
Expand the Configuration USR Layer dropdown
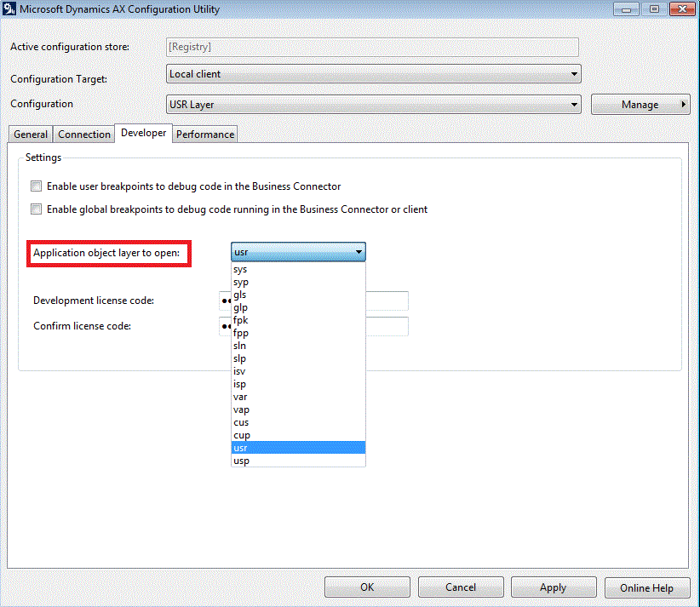coord(373,105)
